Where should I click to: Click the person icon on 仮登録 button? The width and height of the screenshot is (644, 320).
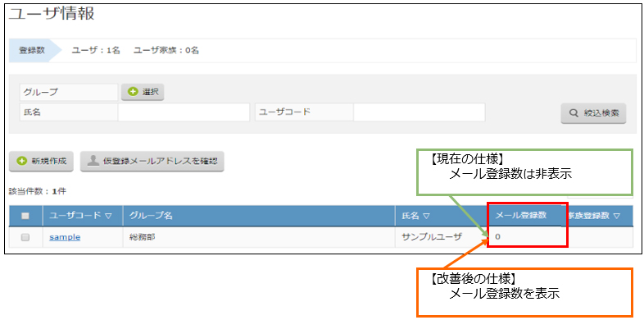click(x=93, y=161)
